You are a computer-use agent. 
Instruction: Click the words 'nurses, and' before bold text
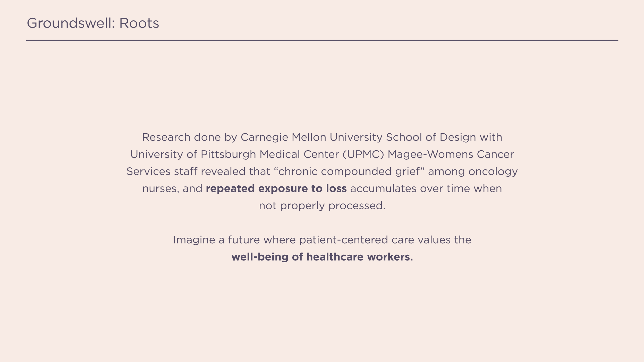pos(172,189)
